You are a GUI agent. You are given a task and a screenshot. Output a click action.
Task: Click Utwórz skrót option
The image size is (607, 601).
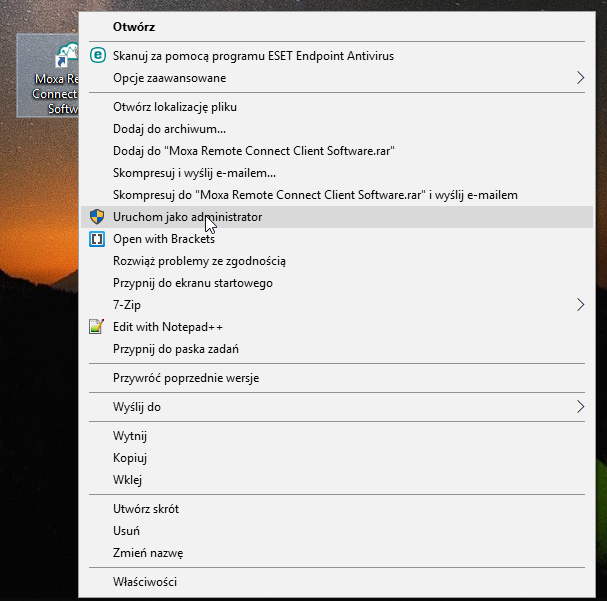pos(146,509)
